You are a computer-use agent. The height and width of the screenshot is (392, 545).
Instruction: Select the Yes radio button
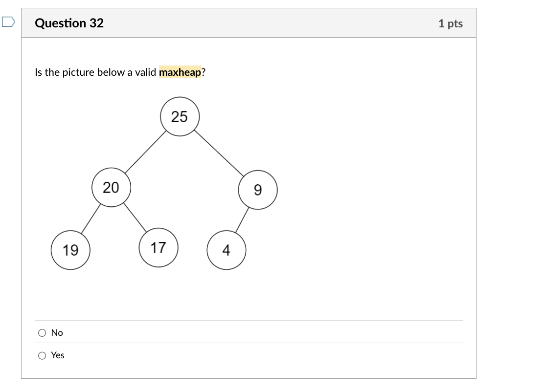[42, 355]
